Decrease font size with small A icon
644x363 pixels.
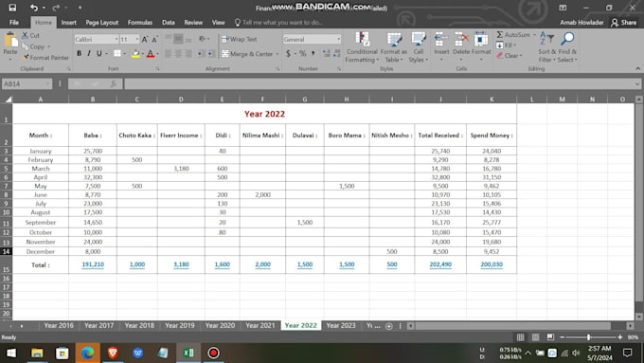[154, 40]
